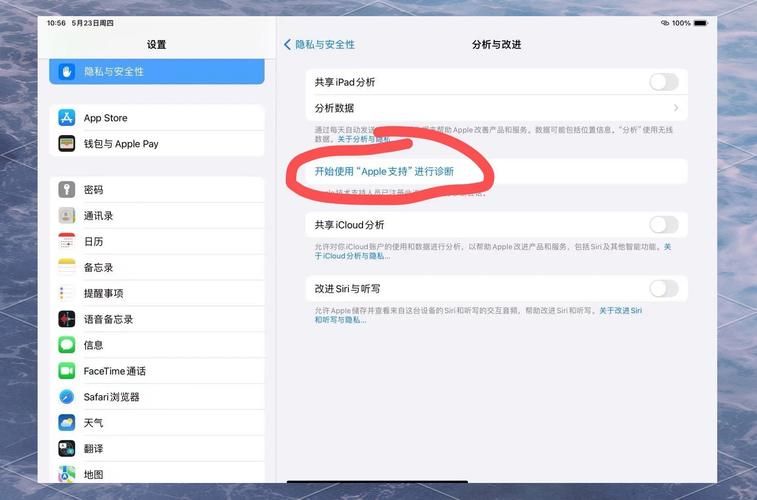
Task: Open 关于分析与隐私 link
Action: [x=363, y=139]
